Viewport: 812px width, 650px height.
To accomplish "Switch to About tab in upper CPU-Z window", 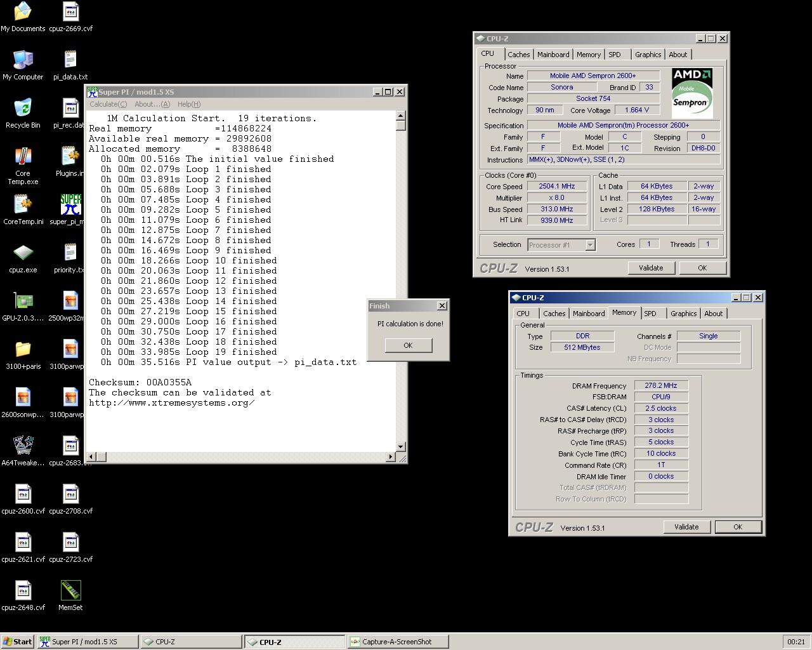I will 678,55.
